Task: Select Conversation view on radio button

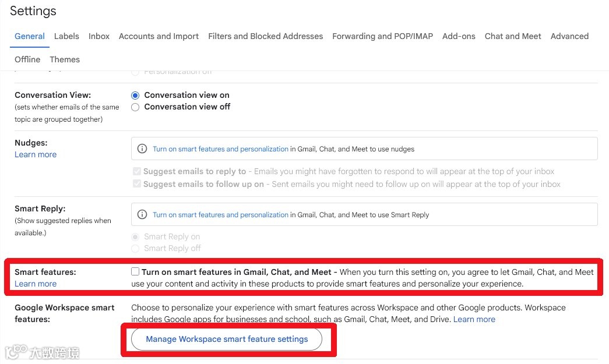Action: 135,95
